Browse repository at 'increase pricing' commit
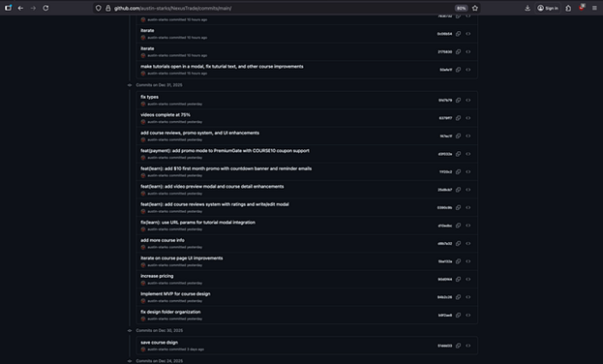 (468, 280)
